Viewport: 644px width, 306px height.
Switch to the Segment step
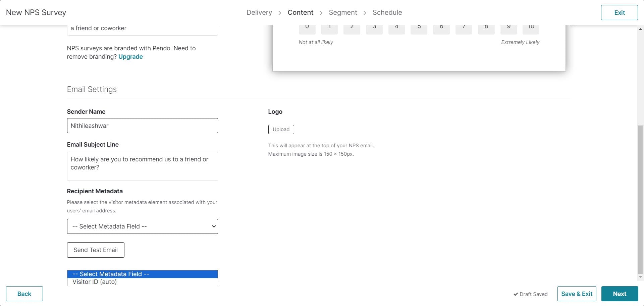(x=343, y=12)
